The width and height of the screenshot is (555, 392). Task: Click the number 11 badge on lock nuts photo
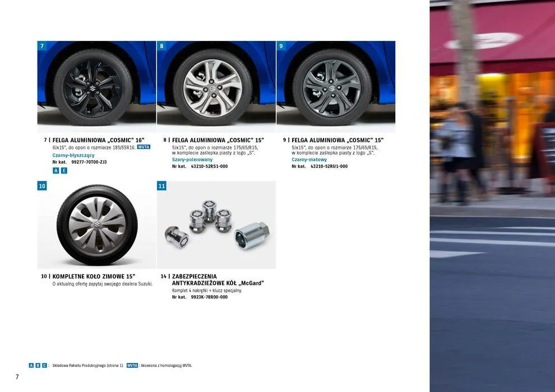[x=162, y=186]
